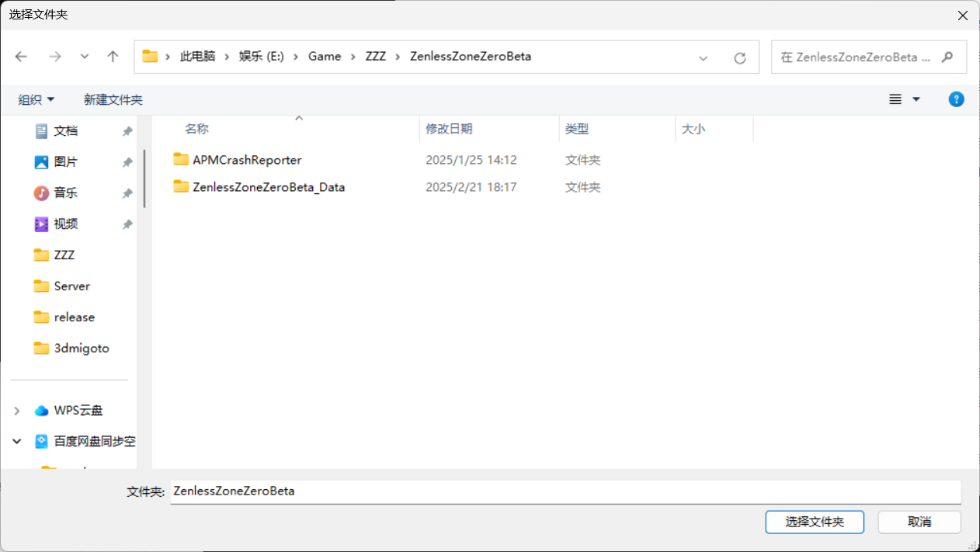Create a folder with 新建文件夹
Viewport: 980px width, 552px height.
coord(113,99)
